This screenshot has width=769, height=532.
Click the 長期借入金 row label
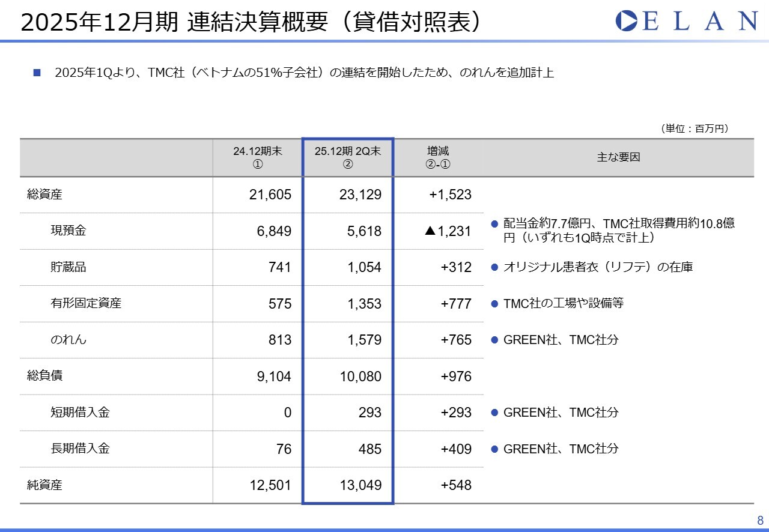[x=80, y=449]
